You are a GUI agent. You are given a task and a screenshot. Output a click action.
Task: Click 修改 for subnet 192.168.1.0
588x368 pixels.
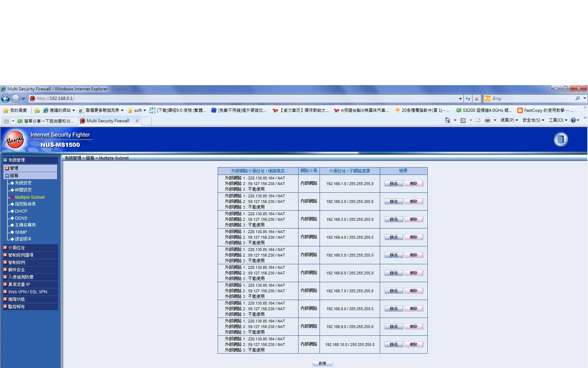(393, 184)
